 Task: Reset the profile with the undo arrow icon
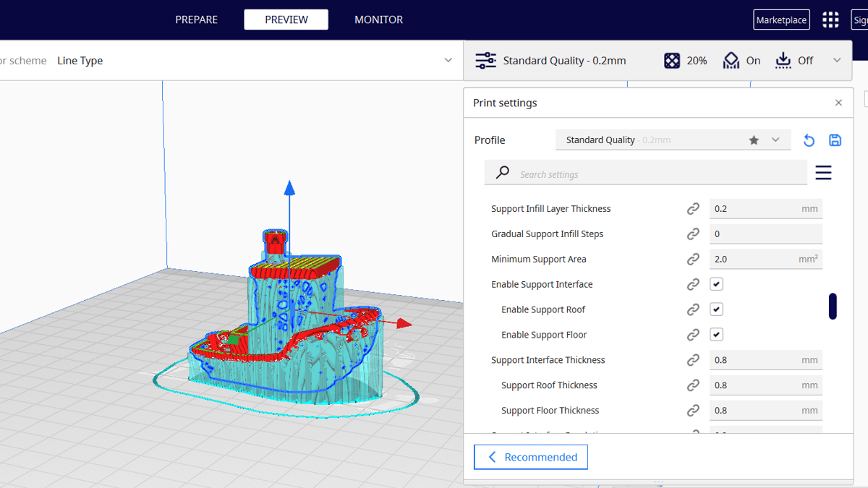coord(809,140)
